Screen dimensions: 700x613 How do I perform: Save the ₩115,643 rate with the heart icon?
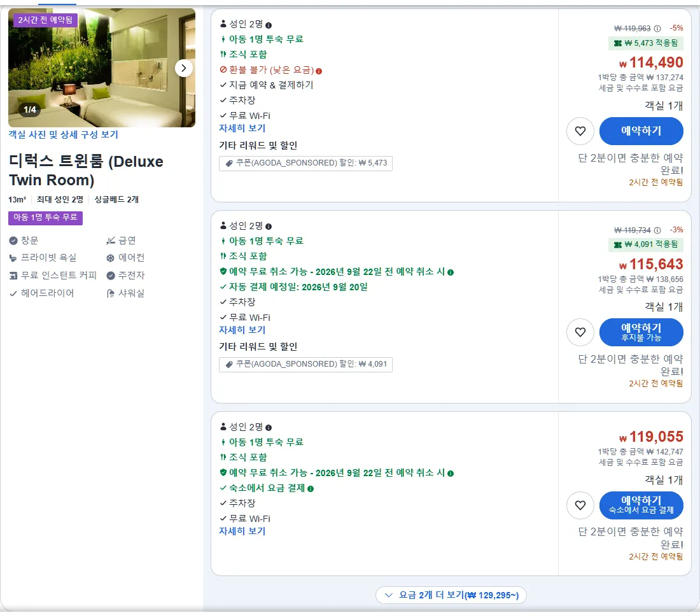(x=580, y=332)
